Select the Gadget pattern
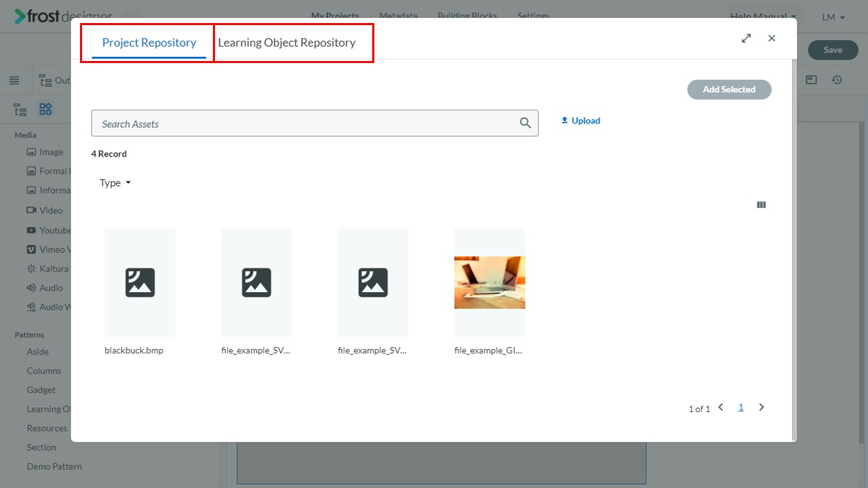868x488 pixels. (41, 390)
